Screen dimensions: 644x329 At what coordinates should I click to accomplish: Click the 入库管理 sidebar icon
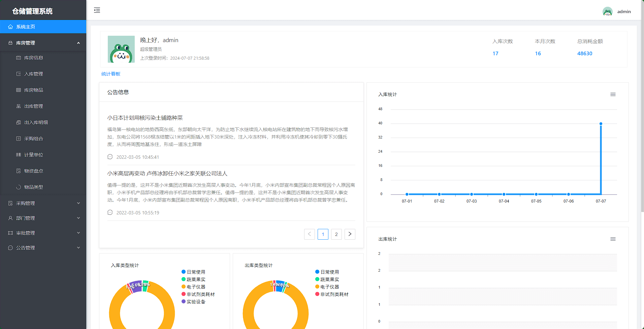19,74
